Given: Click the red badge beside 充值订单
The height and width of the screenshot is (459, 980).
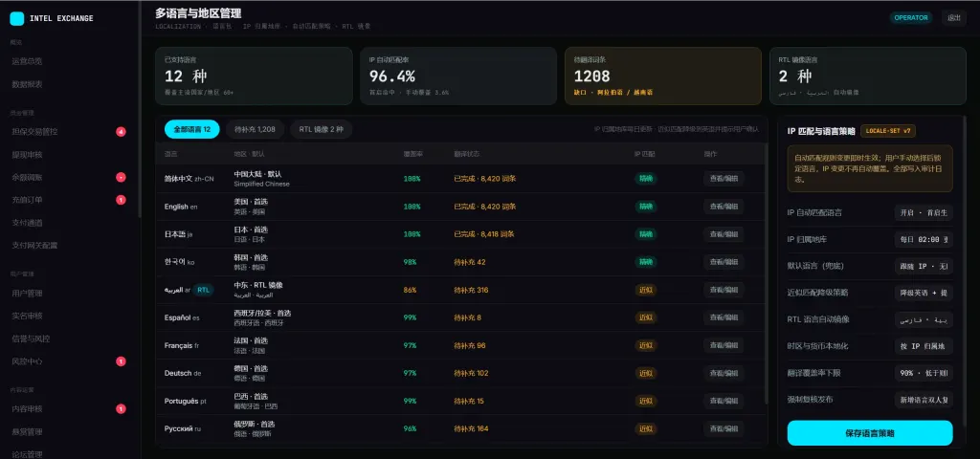Looking at the screenshot, I should coord(121,200).
